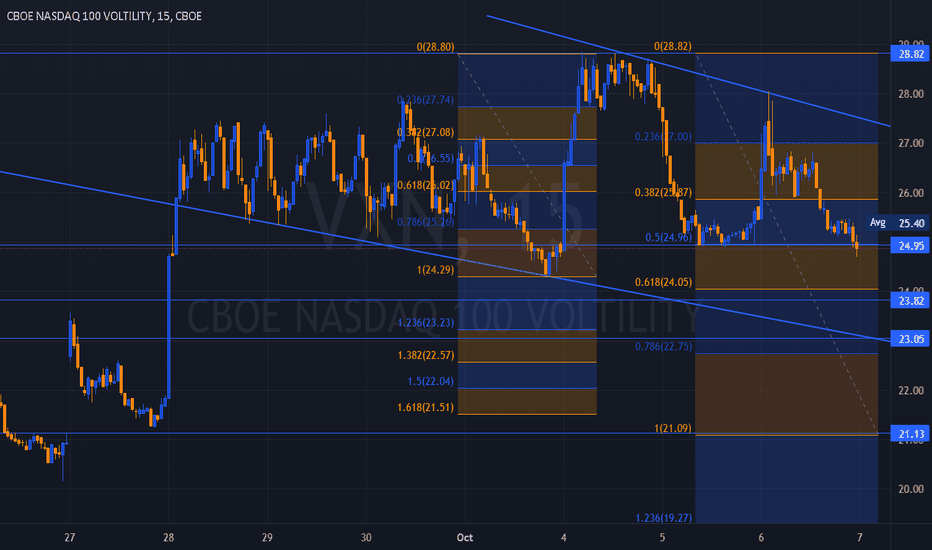The height and width of the screenshot is (550, 932).
Task: Select the Fibonacci label 1.618(21.51)
Action: 426,407
